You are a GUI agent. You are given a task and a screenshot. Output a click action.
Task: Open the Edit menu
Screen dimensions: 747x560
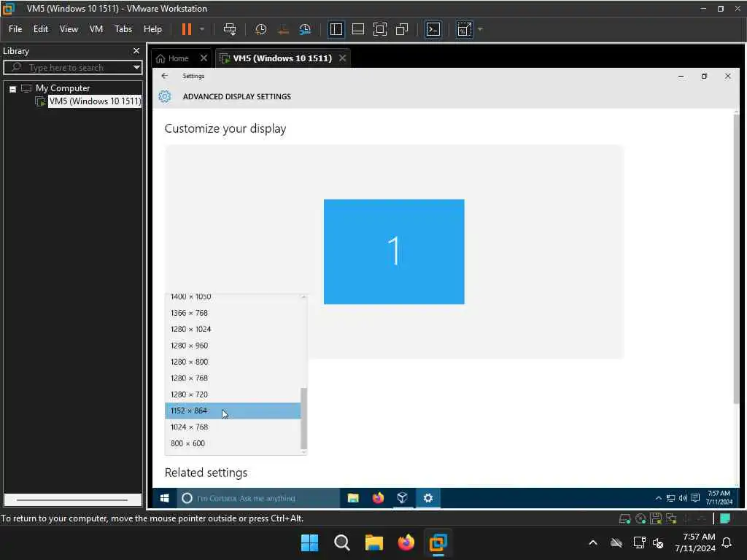tap(41, 29)
